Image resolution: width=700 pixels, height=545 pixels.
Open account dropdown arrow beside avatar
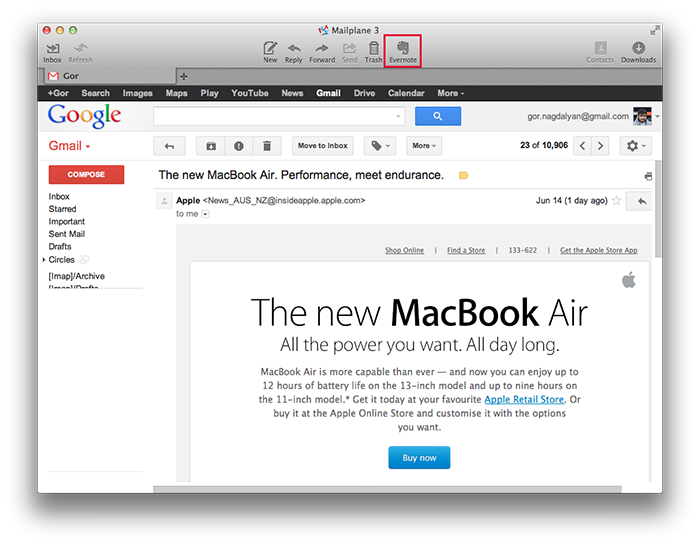tap(657, 116)
